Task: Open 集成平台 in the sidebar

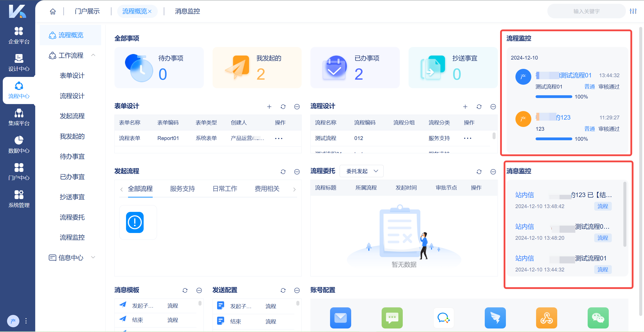Action: (x=18, y=117)
